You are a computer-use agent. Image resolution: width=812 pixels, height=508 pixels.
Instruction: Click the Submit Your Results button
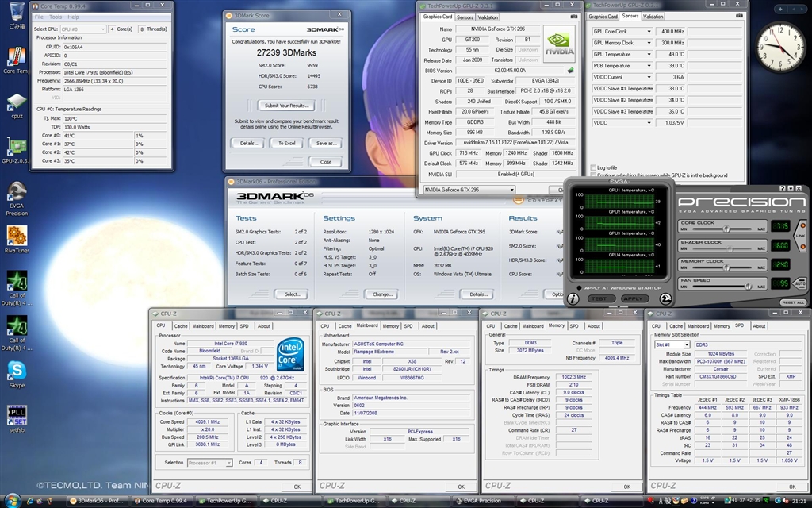pos(286,106)
